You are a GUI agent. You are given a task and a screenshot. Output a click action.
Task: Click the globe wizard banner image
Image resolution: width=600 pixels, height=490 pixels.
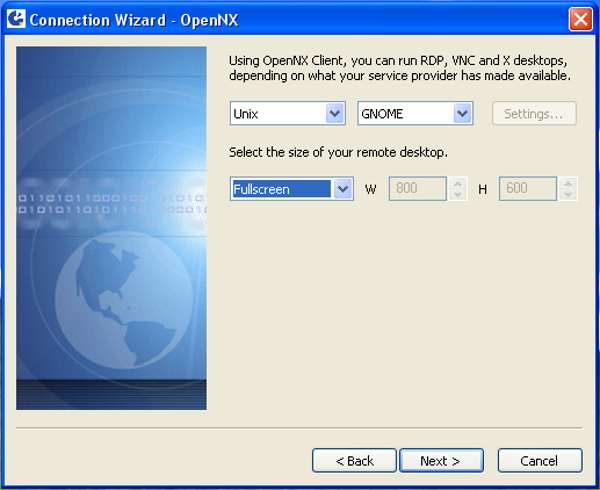(111, 228)
